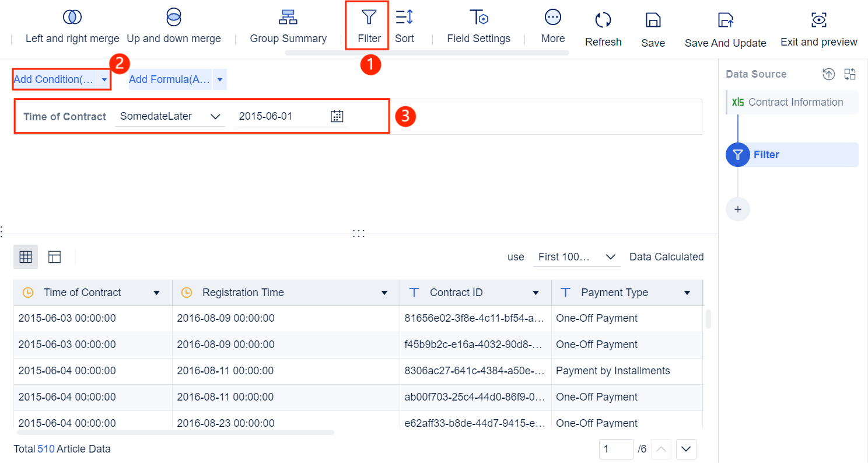Expand the First 100 rows dropdown
Viewport: 868px width, 463px height.
[610, 256]
